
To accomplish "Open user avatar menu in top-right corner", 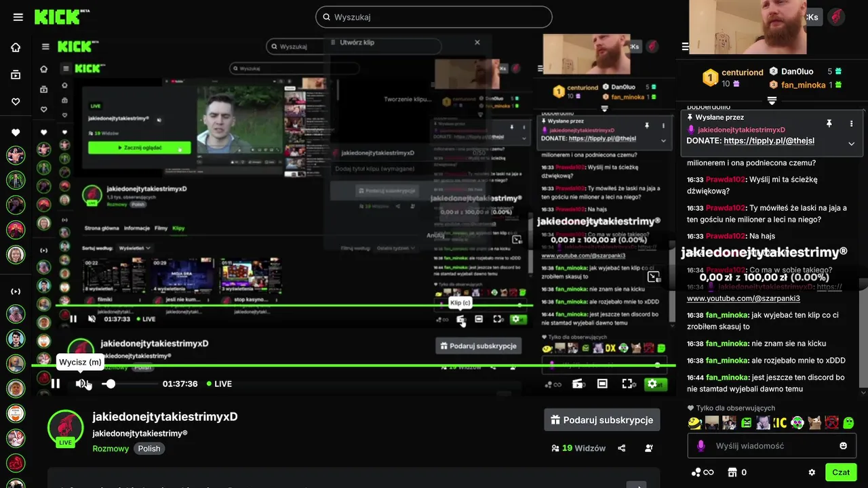I will [837, 17].
